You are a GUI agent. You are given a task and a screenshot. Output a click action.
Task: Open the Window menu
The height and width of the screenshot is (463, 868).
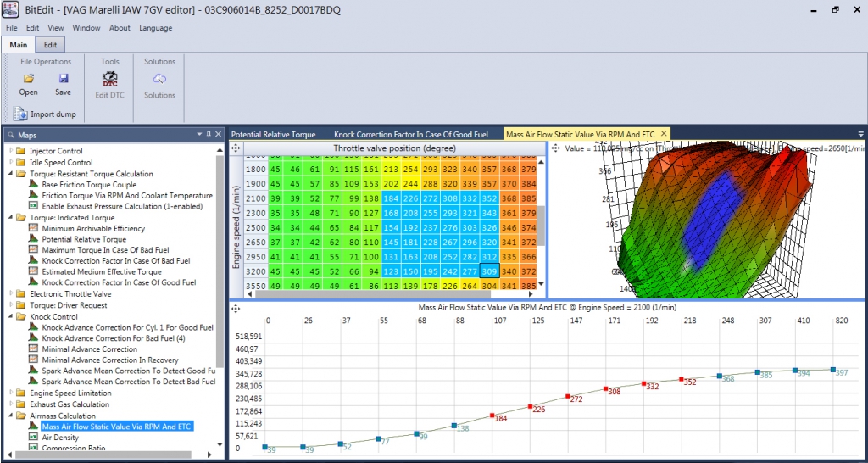[86, 28]
